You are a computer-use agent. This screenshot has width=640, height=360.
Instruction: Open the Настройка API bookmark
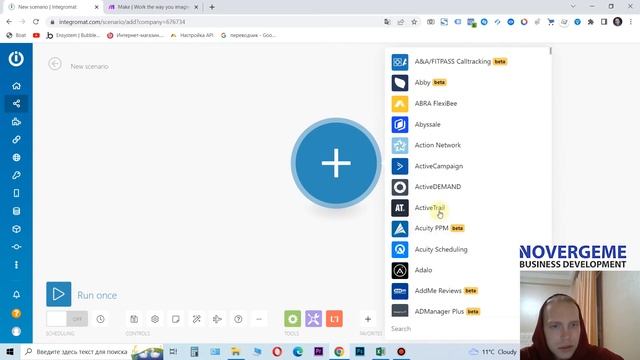click(x=192, y=36)
